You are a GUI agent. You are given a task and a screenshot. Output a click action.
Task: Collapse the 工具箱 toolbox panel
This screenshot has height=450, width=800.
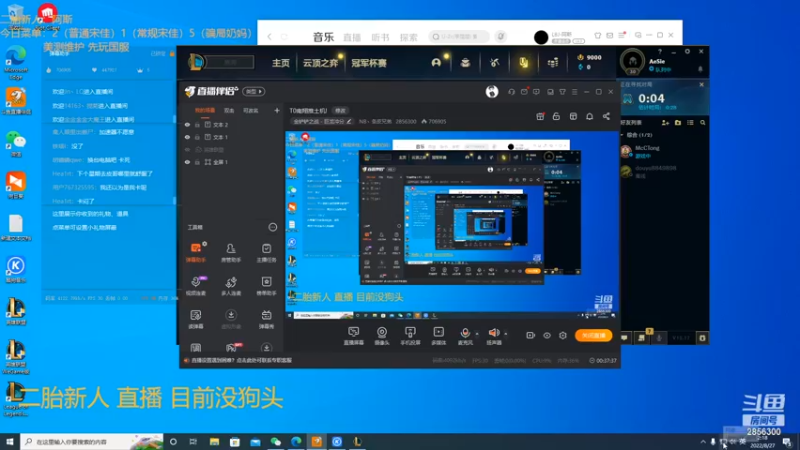point(273,227)
